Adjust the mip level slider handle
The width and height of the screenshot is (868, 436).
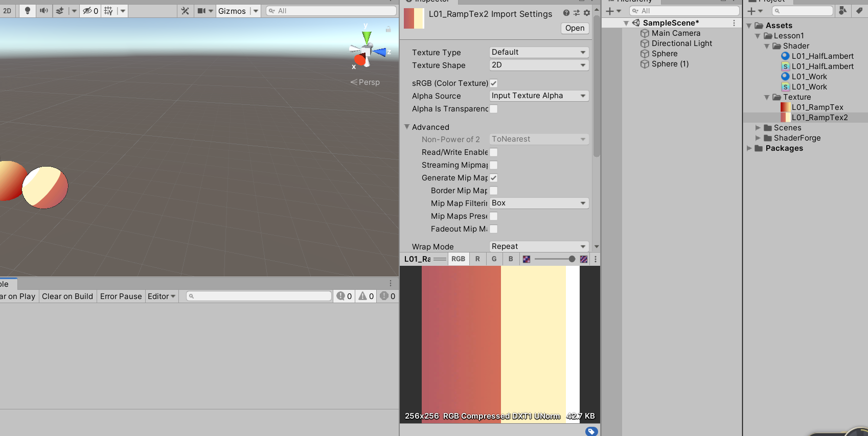pyautogui.click(x=572, y=259)
